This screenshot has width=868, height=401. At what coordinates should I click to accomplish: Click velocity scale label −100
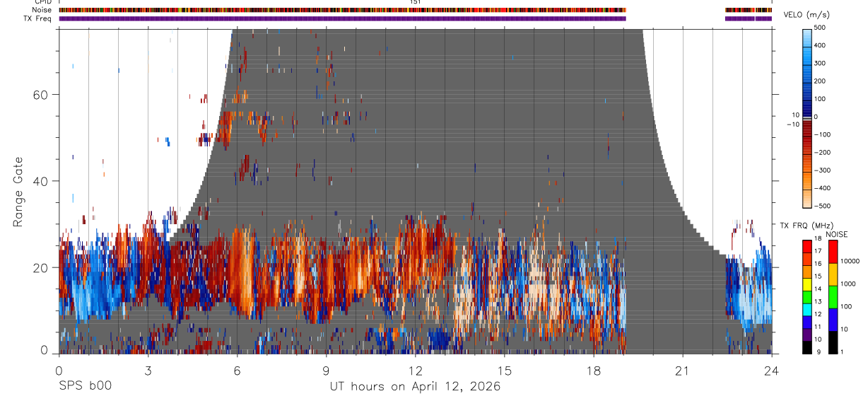coord(822,134)
